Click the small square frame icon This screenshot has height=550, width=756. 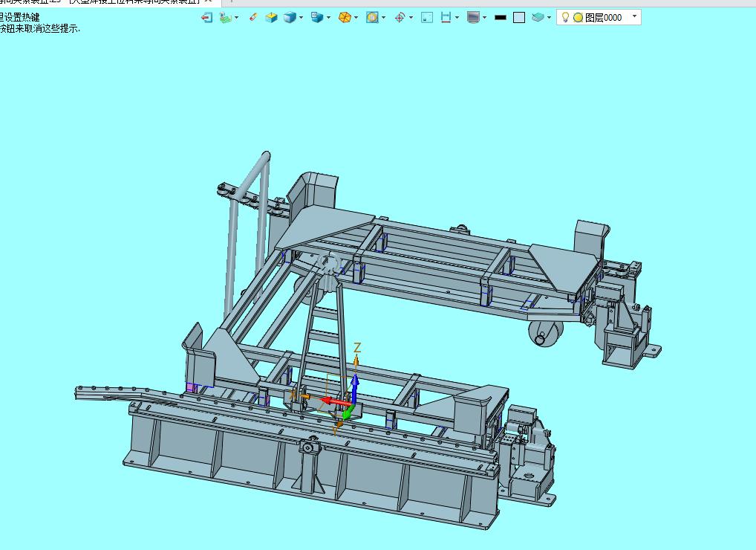coord(427,18)
